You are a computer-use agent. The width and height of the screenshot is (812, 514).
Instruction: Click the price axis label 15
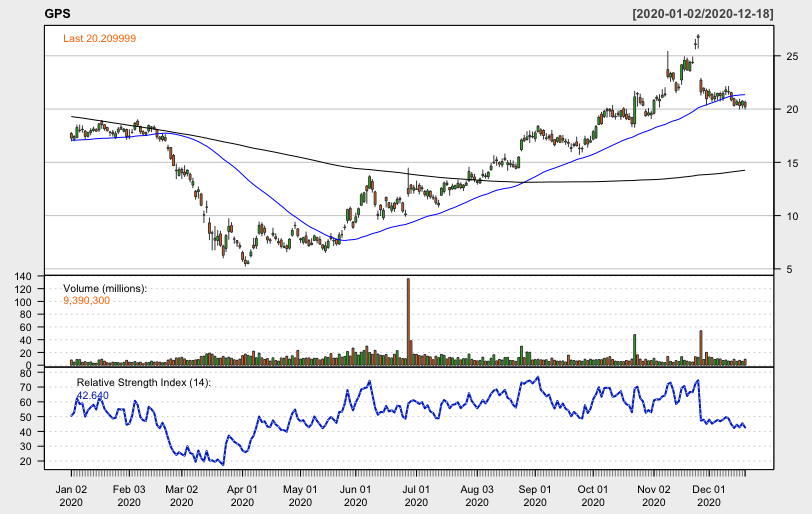(792, 163)
